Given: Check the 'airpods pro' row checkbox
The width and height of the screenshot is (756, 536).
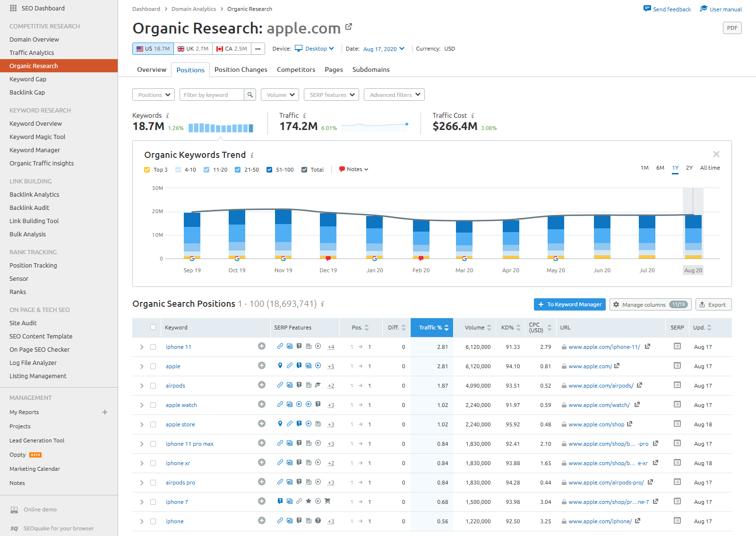Looking at the screenshot, I should click(153, 483).
